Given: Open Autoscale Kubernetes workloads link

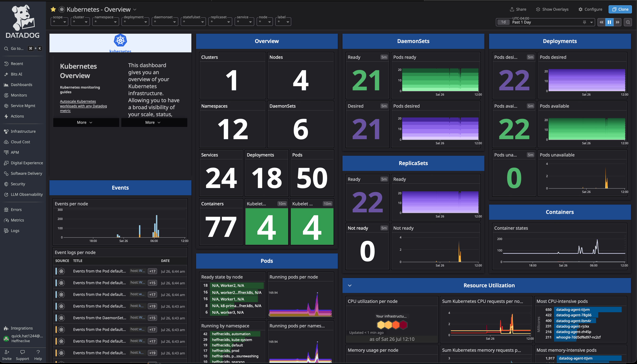Looking at the screenshot, I should tap(83, 106).
